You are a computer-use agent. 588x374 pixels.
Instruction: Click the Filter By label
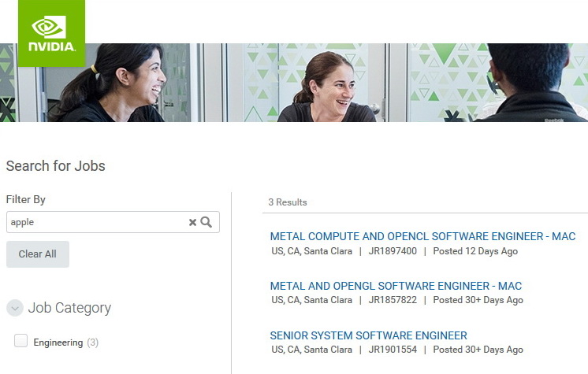(26, 199)
